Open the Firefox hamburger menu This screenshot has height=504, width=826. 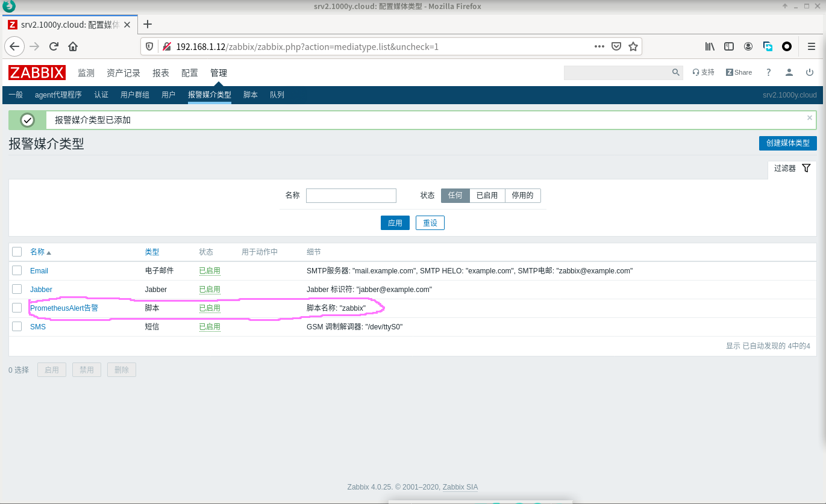click(811, 46)
